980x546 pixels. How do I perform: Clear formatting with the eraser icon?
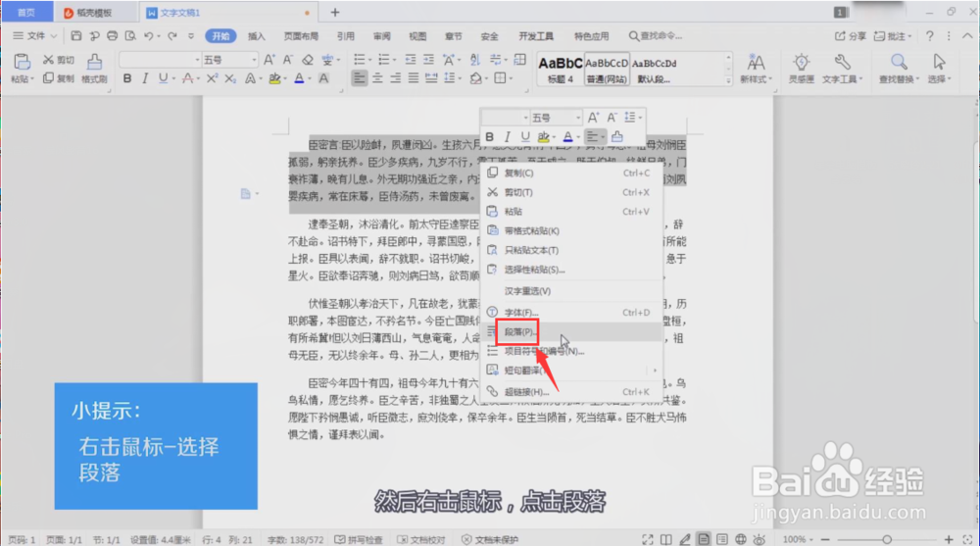tap(308, 60)
